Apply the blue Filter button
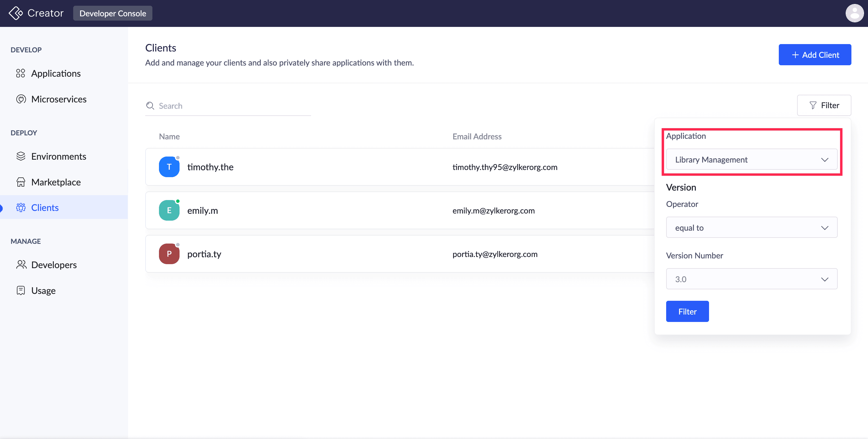 pyautogui.click(x=687, y=311)
